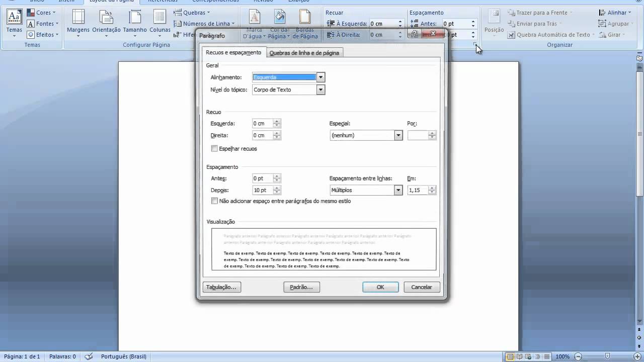Click the dialog's Direita indent spinner
Viewport: 644px width, 362px height.
(x=277, y=135)
